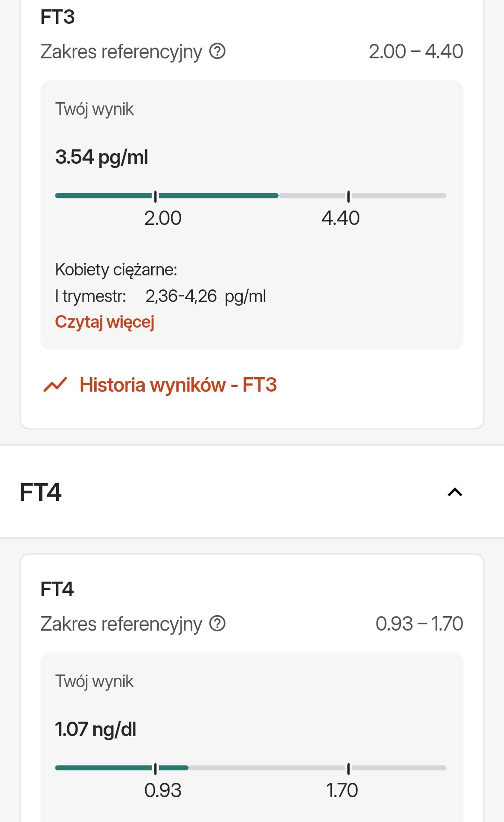Click the FT3 card title

tap(57, 17)
